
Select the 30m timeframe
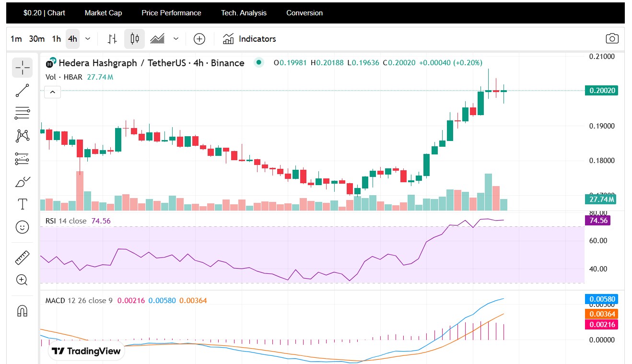37,39
